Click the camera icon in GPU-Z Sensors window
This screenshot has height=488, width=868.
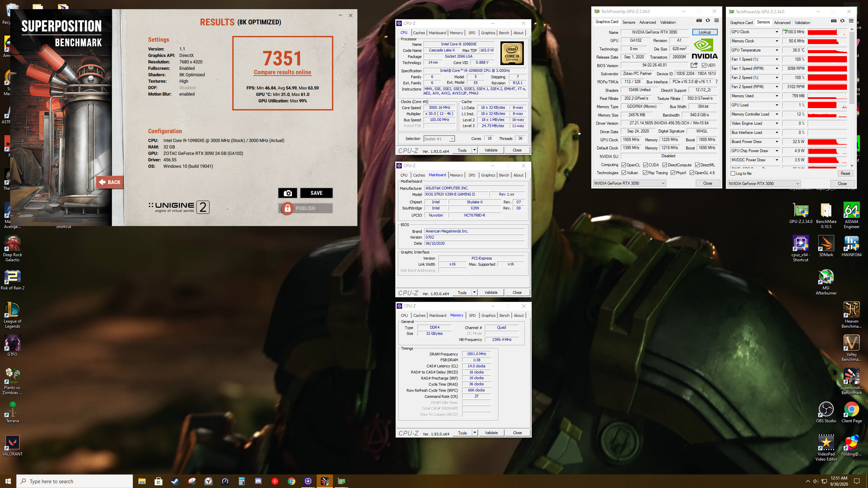(833, 21)
